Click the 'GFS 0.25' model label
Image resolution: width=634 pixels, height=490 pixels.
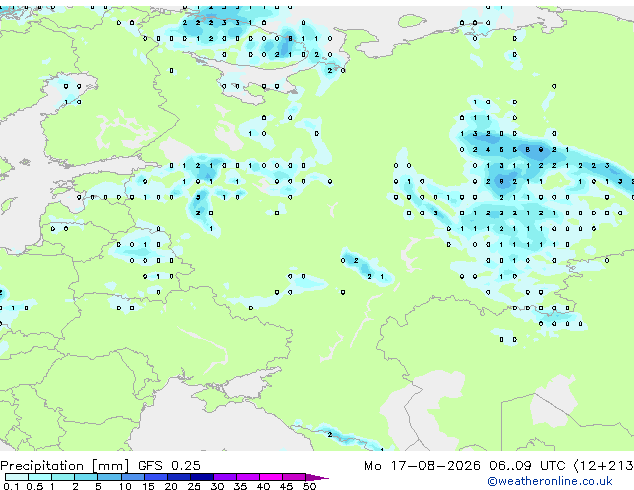[x=169, y=466]
